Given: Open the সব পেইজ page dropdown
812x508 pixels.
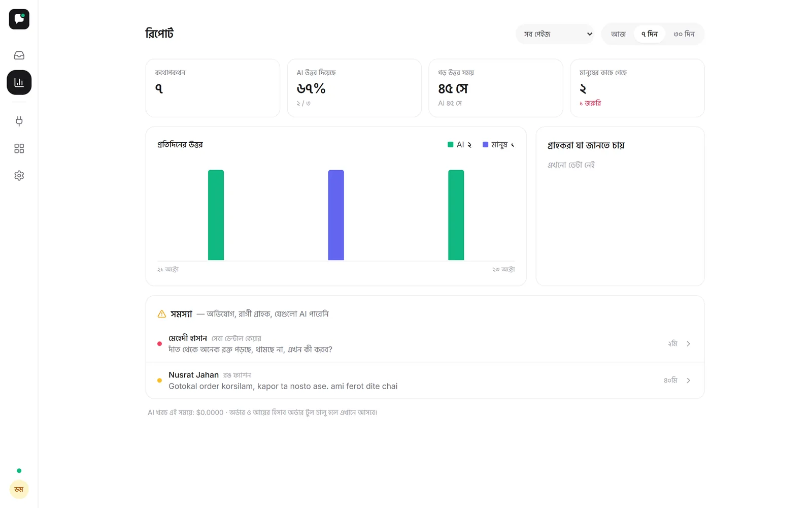Looking at the screenshot, I should (555, 34).
